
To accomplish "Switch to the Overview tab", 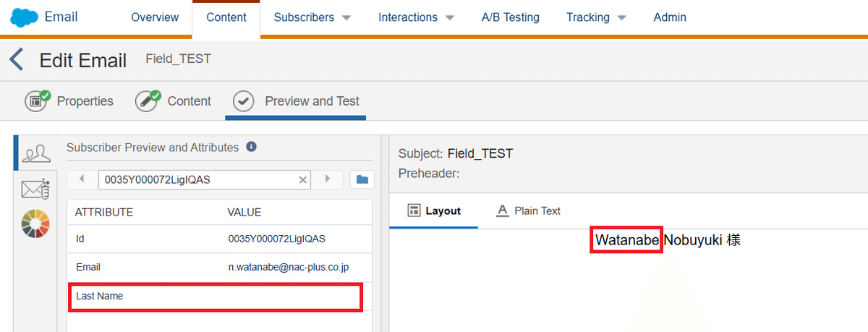I will coord(155,17).
